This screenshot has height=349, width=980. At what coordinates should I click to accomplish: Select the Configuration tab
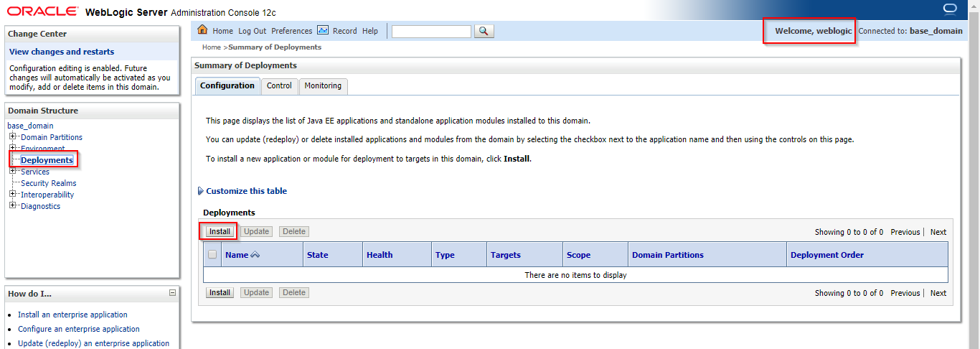pos(227,85)
